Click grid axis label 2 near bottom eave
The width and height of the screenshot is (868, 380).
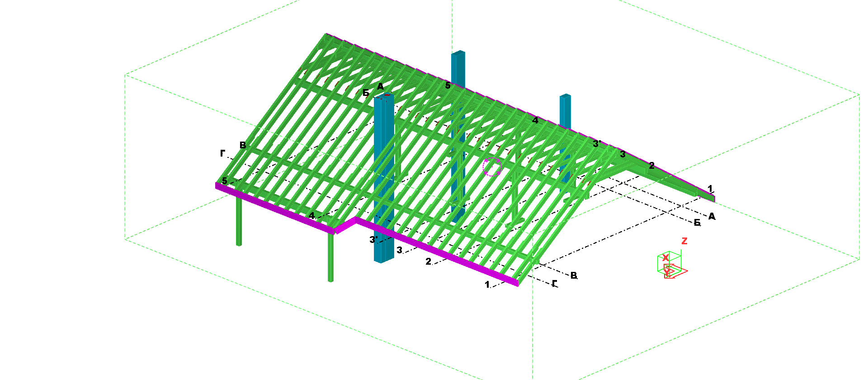(428, 261)
